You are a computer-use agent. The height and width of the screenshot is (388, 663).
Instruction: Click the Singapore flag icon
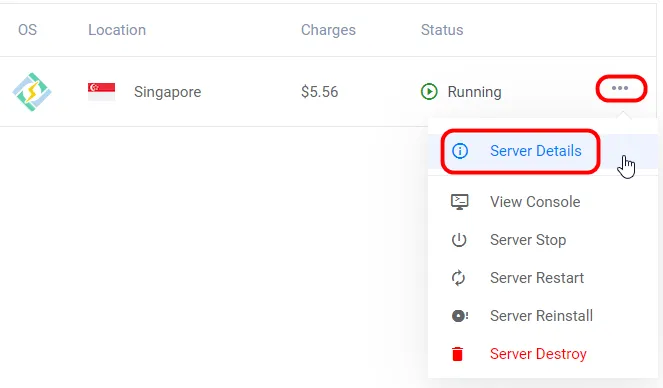click(101, 92)
